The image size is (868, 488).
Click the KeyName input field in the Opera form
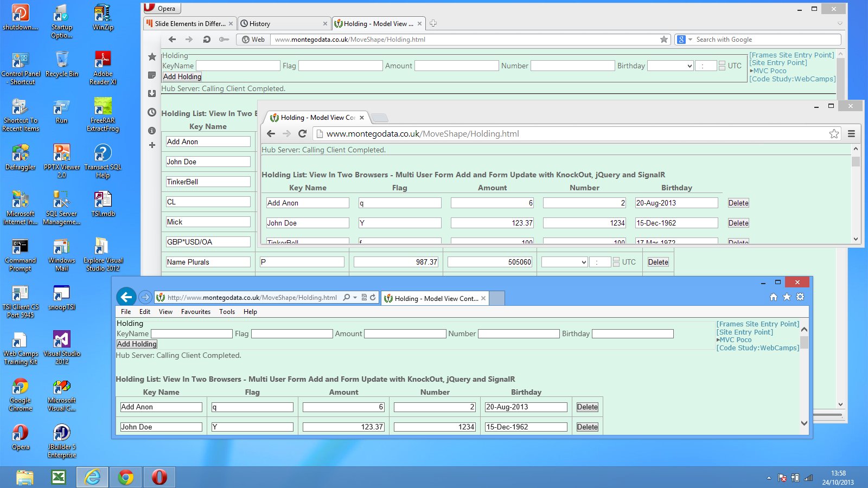pyautogui.click(x=238, y=66)
